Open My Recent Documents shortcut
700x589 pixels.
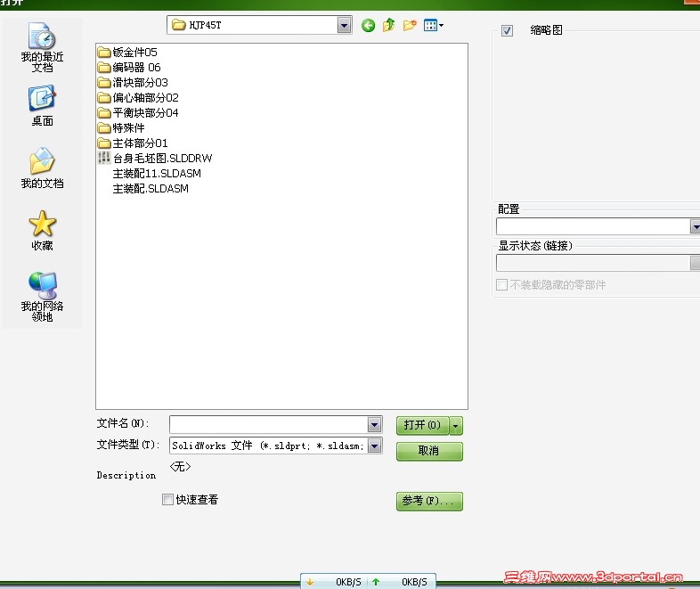[x=42, y=47]
